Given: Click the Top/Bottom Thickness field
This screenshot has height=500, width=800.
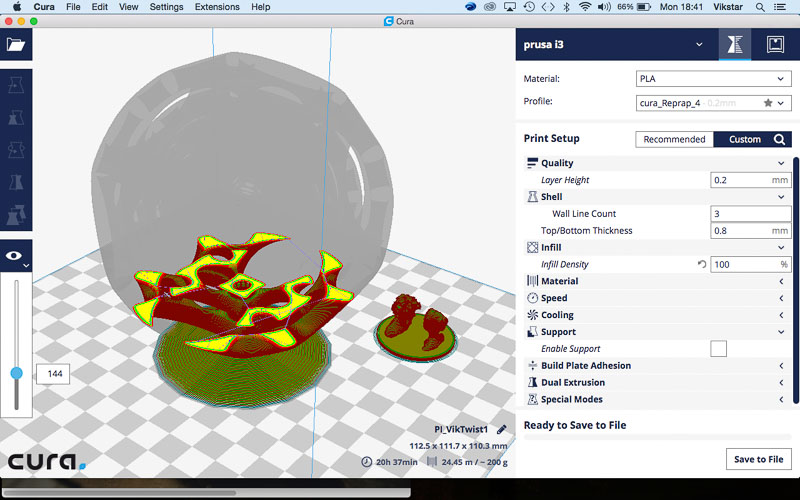Looking at the screenshot, I should (751, 231).
